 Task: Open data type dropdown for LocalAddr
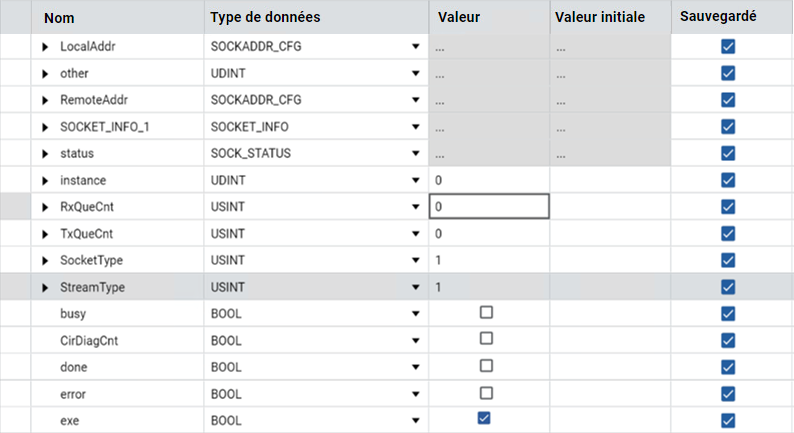point(416,47)
